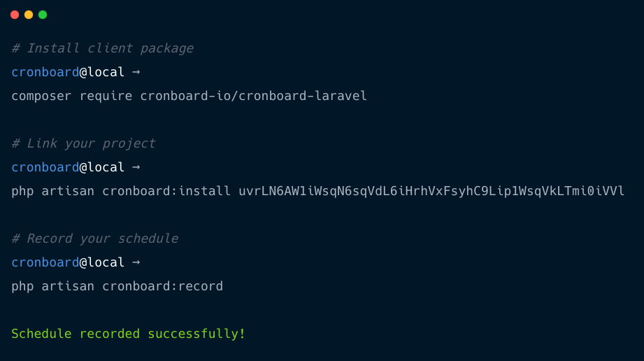
Task: Click the prompt arrow below the Install comment
Action: (x=136, y=72)
